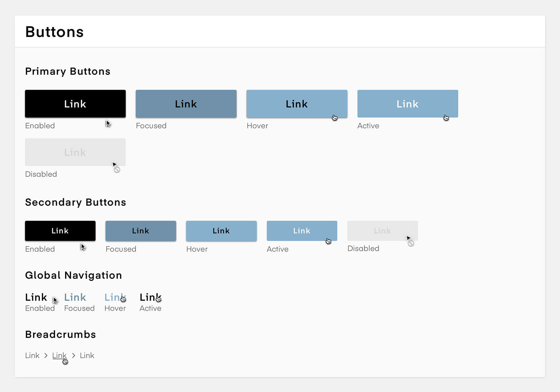
Task: Select the hover global navigation Link
Action: tap(115, 297)
